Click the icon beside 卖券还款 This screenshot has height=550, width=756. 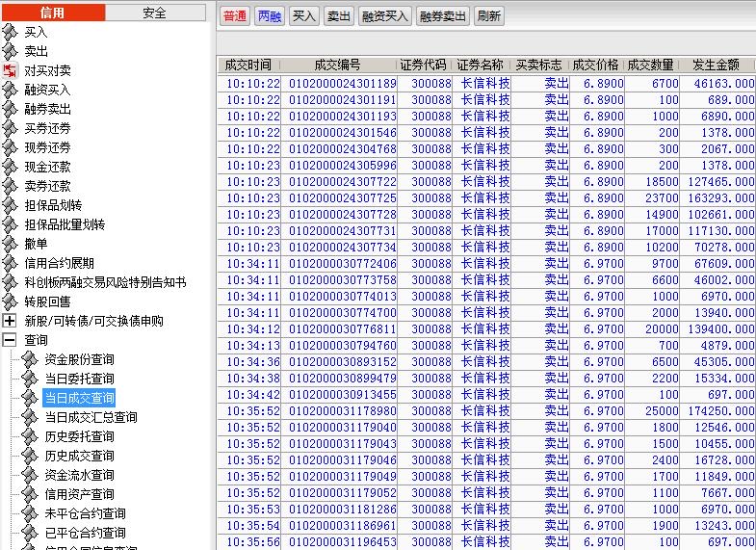[10, 186]
